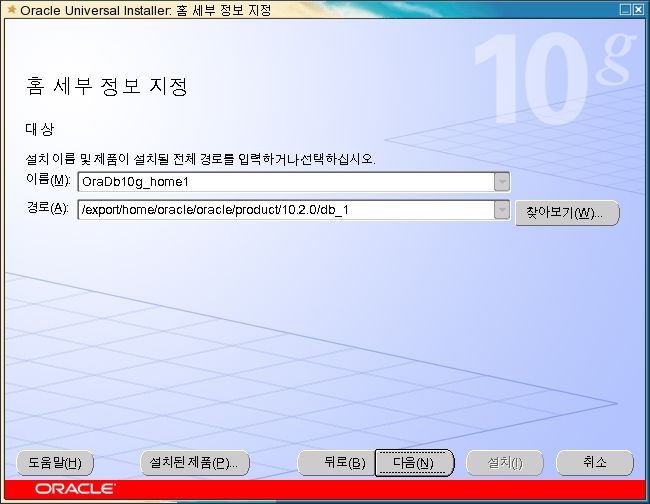This screenshot has width=650, height=504.
Task: Cancel installation with 취소 button
Action: [594, 463]
